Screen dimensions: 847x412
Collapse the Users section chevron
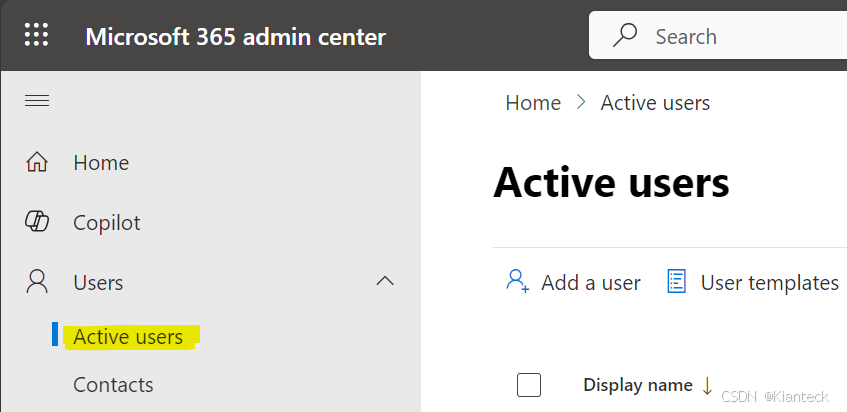pos(385,281)
